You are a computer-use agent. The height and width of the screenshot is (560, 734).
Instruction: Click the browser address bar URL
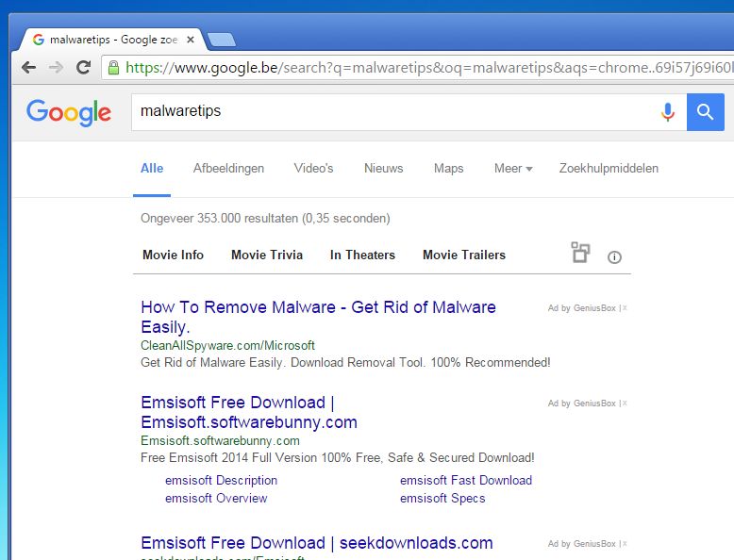tap(425, 68)
